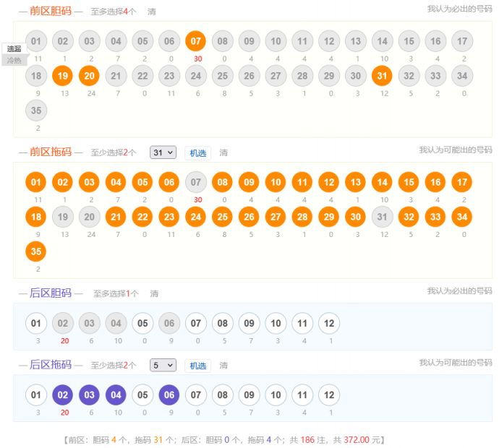Image resolution: width=499 pixels, height=448 pixels.
Task: Click 机选 button in 后区拖码 header
Action: coord(197,366)
